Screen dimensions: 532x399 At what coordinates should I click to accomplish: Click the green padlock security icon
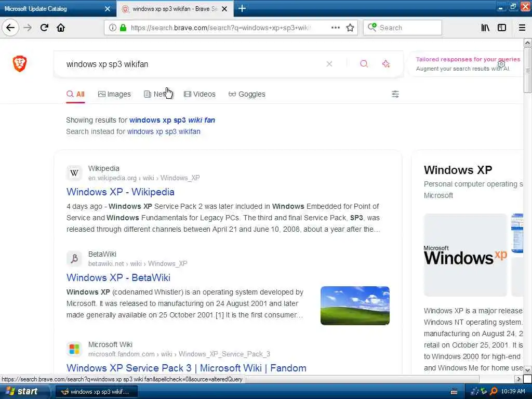(123, 28)
